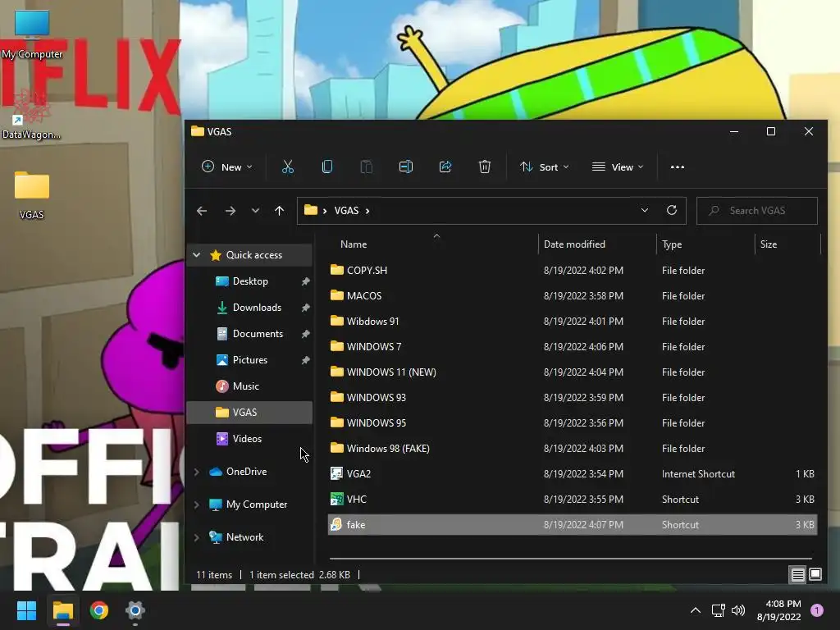
Task: Select the My Computer desktop icon
Action: pos(32,35)
